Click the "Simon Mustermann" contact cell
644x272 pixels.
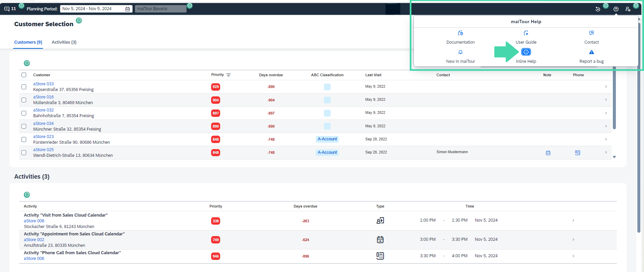coord(452,152)
